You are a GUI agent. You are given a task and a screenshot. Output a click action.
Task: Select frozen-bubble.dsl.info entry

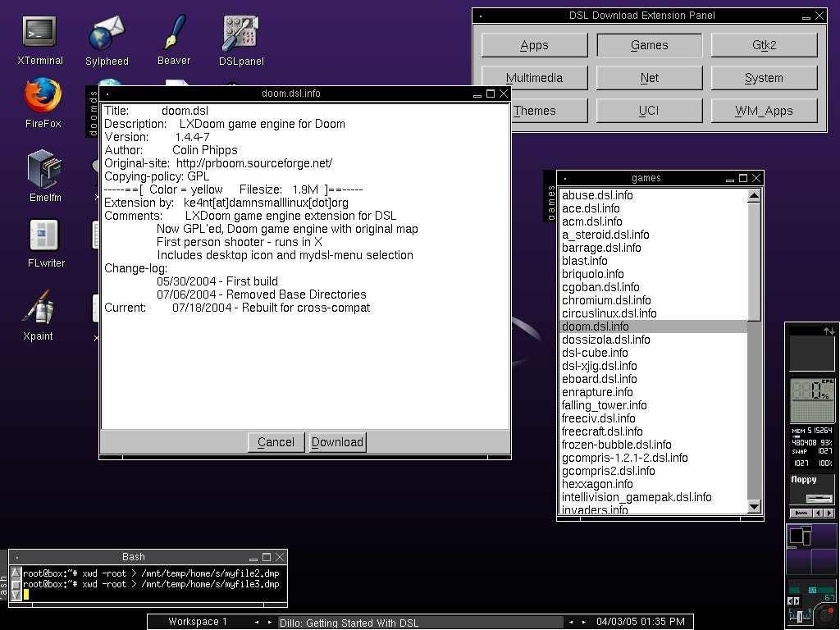point(652,445)
